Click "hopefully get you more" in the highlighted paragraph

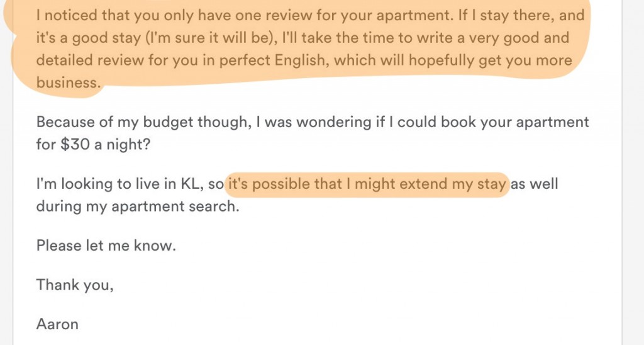click(x=490, y=60)
